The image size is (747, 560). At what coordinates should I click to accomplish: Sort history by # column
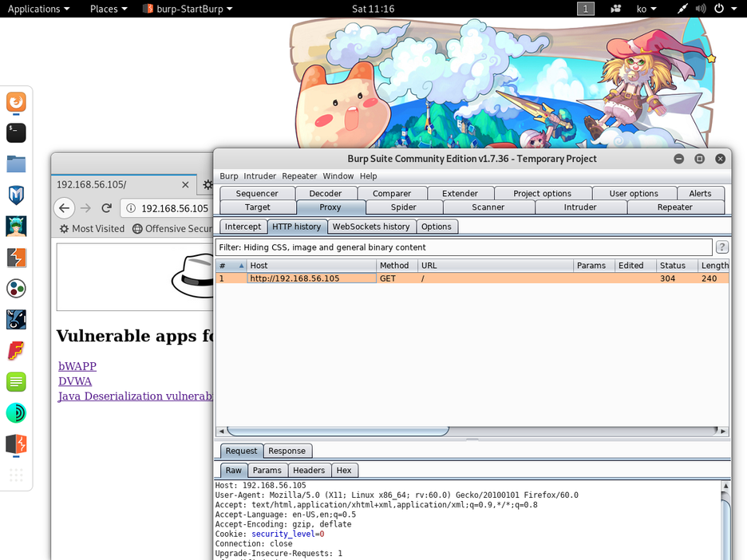(x=231, y=265)
